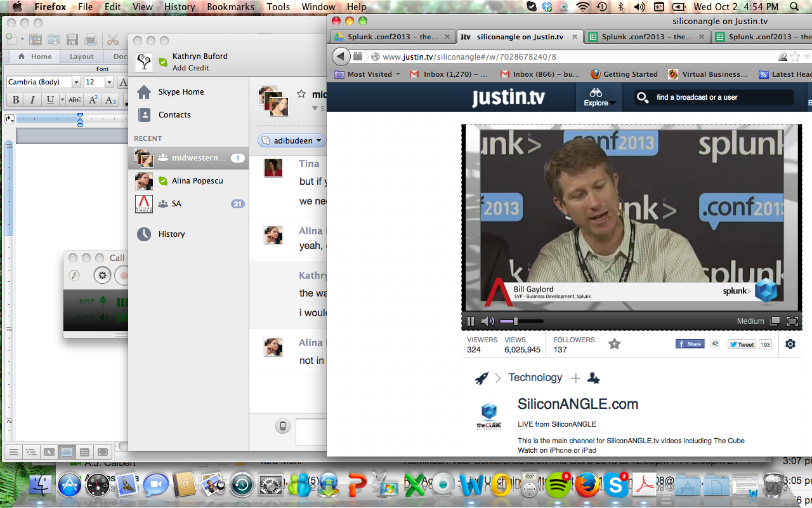Open the Most Visited bookmarks dropdown
The image size is (812, 508).
(x=368, y=74)
